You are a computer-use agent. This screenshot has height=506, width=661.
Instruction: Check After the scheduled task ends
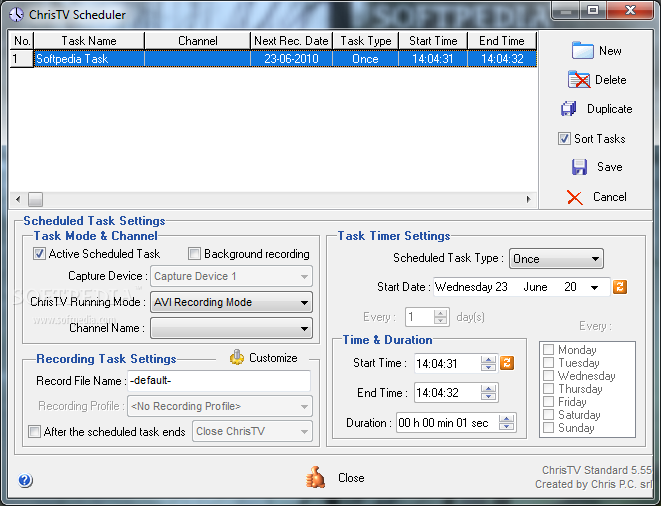[x=35, y=431]
